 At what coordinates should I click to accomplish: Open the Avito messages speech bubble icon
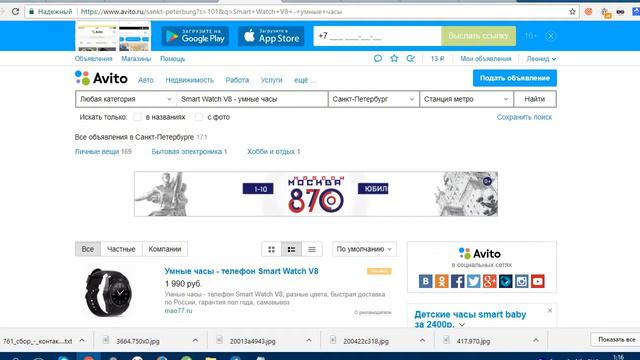(x=378, y=58)
